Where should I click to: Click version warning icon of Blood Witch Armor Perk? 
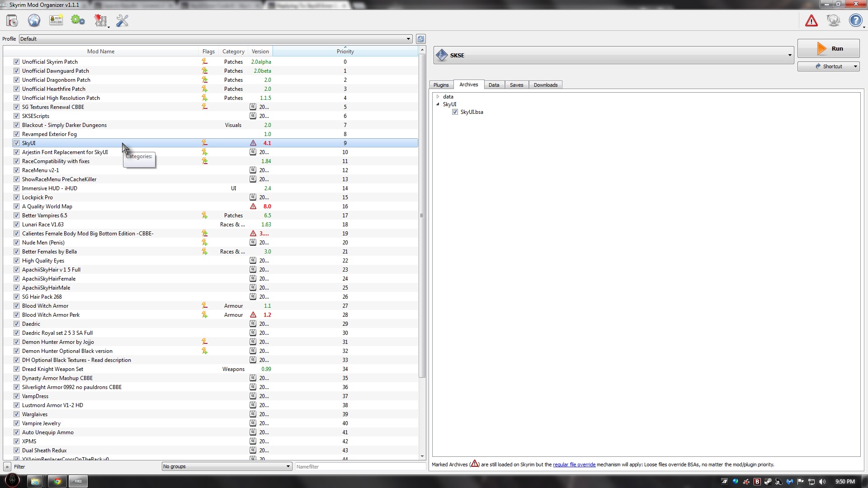click(253, 314)
